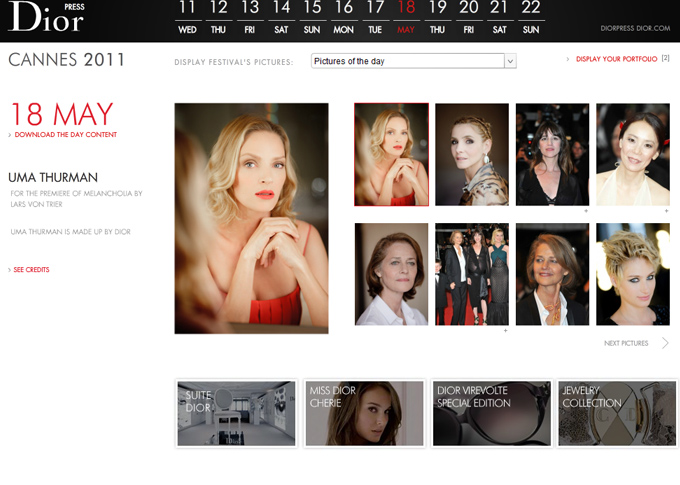Open the Jewelry Collection banner
Viewport: 680px width, 485px height.
(x=617, y=413)
